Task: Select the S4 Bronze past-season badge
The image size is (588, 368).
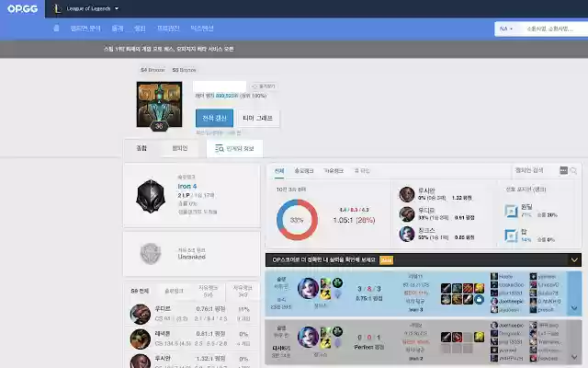Action: [153, 70]
